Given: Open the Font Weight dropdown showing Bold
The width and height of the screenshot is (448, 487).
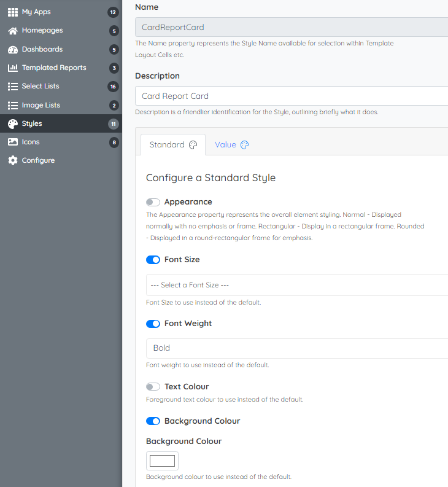Looking at the screenshot, I should click(x=297, y=348).
